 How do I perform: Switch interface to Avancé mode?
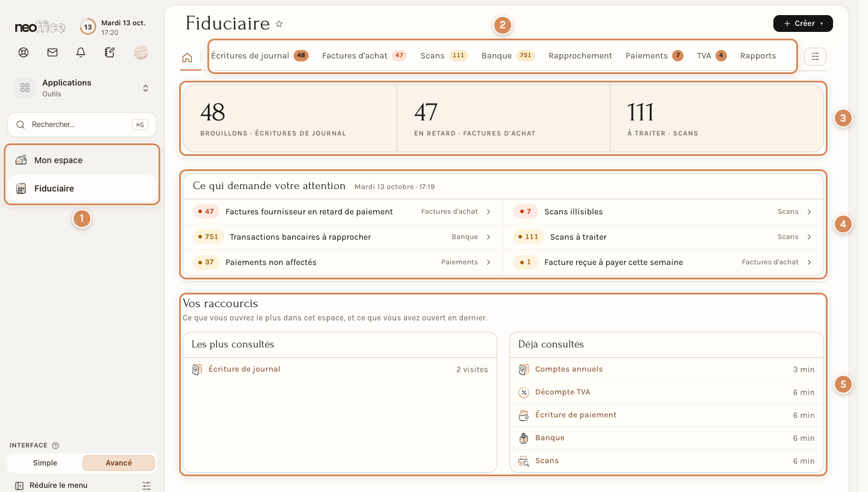click(x=119, y=463)
